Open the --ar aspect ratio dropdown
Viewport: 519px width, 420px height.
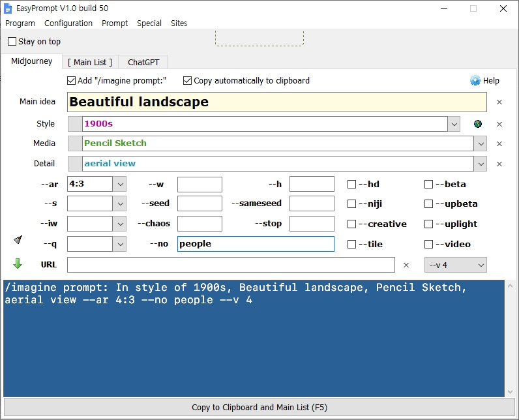[x=120, y=184]
